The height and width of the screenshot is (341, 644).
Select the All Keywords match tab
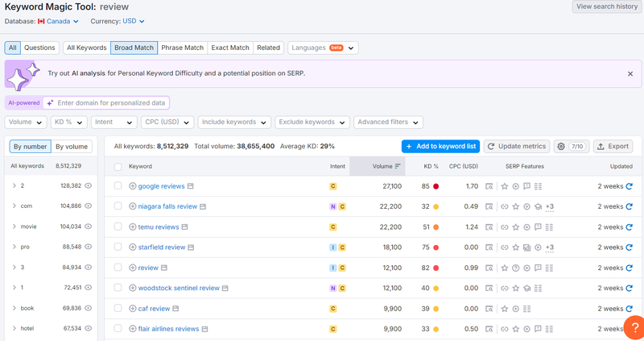87,48
